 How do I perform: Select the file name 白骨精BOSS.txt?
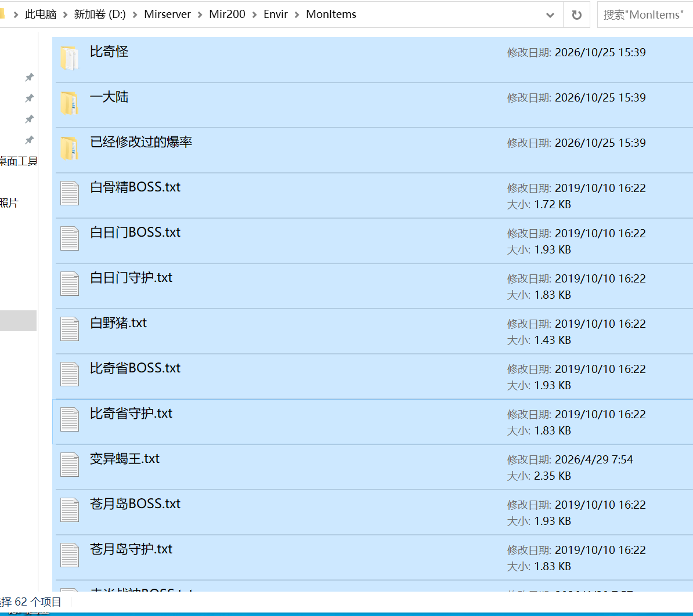[x=135, y=187]
